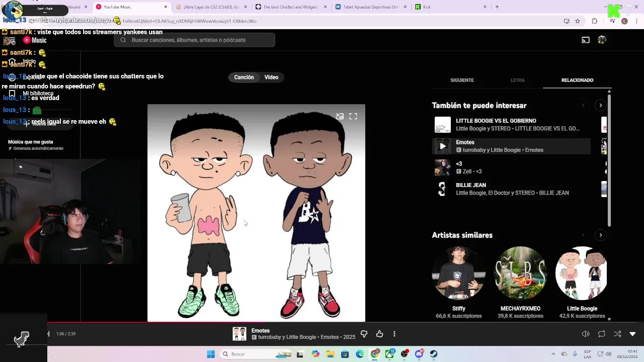Go to previous page of También te puede interesar

(x=584, y=106)
